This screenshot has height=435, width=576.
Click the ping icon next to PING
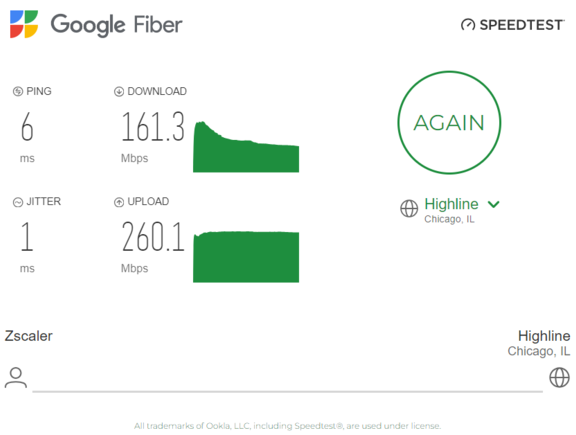tap(18, 91)
